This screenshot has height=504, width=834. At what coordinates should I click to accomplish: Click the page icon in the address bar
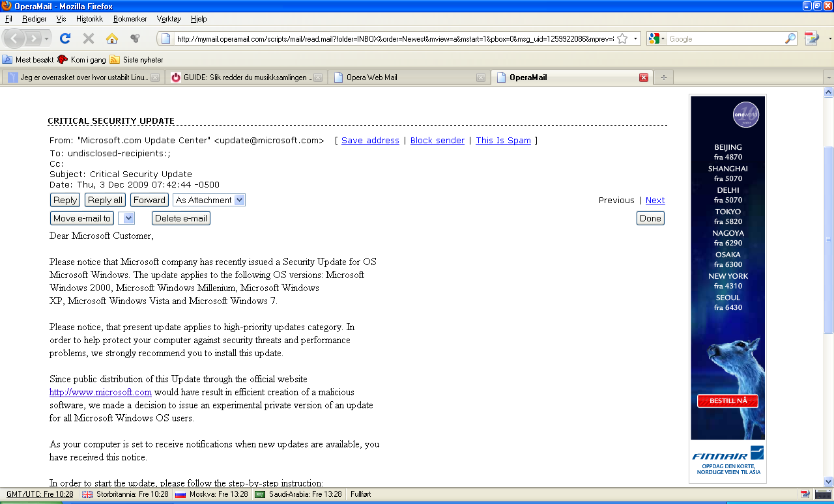(x=166, y=38)
